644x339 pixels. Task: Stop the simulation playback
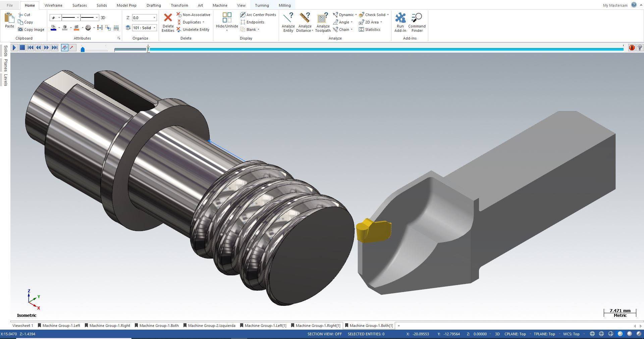click(22, 48)
